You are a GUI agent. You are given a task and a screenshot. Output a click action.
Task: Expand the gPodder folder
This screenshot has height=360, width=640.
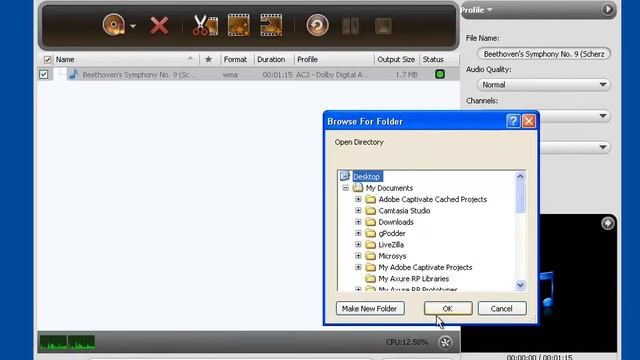click(358, 233)
